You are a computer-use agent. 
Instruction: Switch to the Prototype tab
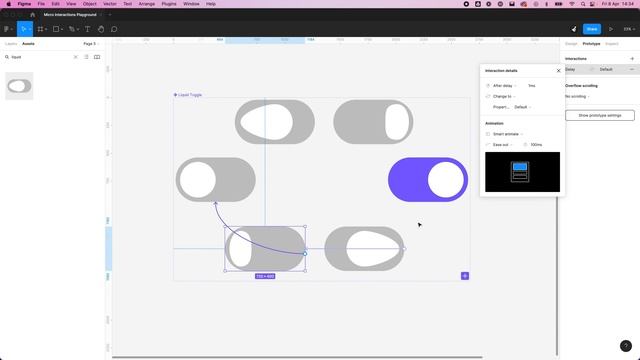point(591,44)
